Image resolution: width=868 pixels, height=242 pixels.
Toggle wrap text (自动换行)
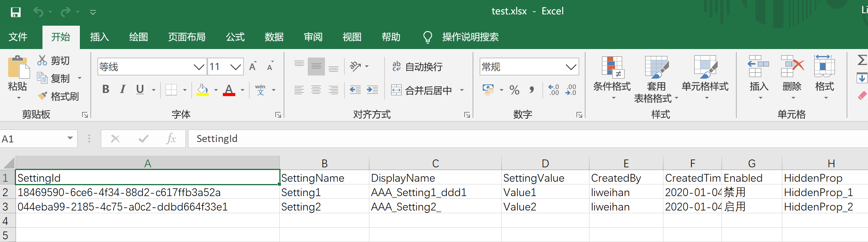[418, 67]
